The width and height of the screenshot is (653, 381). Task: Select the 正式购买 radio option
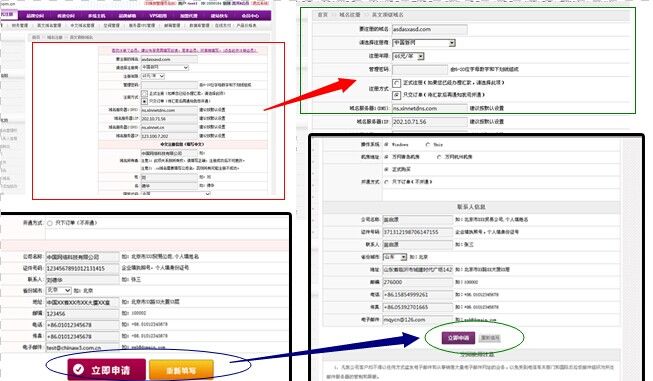tap(386, 169)
